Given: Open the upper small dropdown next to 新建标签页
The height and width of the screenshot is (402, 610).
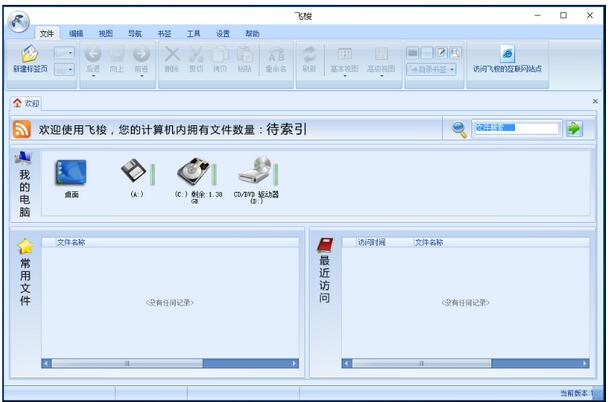Looking at the screenshot, I should point(64,52).
